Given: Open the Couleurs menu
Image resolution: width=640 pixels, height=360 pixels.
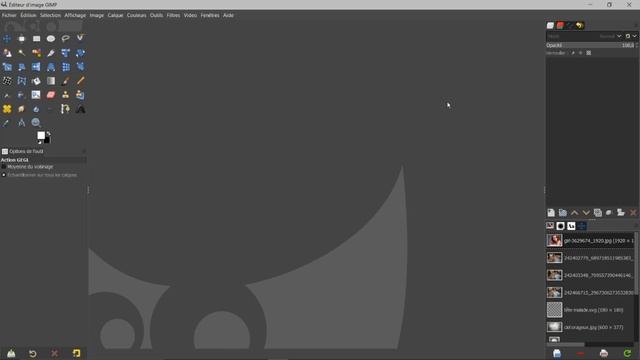Looking at the screenshot, I should (136, 15).
